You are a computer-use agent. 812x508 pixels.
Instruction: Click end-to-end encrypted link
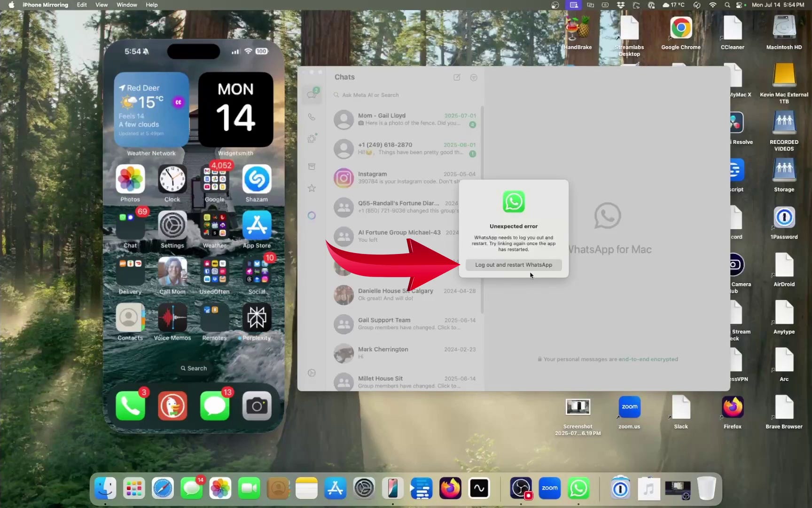648,359
